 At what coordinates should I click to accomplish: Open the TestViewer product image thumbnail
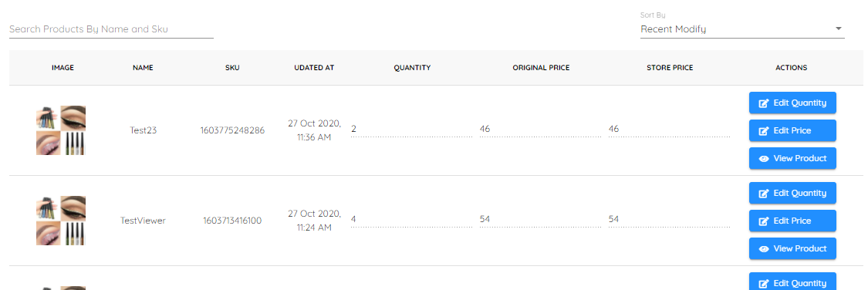pos(61,221)
